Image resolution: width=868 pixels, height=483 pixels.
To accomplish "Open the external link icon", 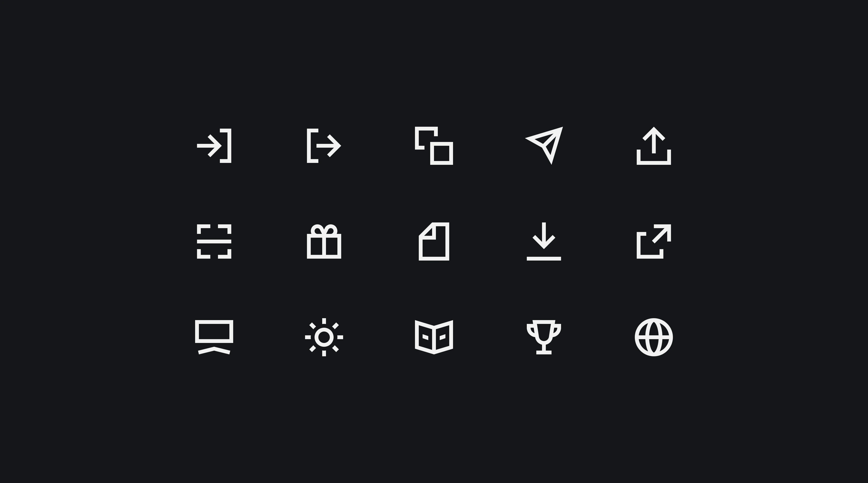I will (654, 242).
